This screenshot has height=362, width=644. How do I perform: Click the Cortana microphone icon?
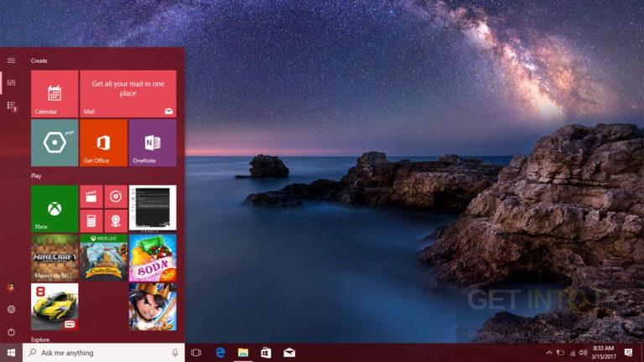tap(175, 353)
